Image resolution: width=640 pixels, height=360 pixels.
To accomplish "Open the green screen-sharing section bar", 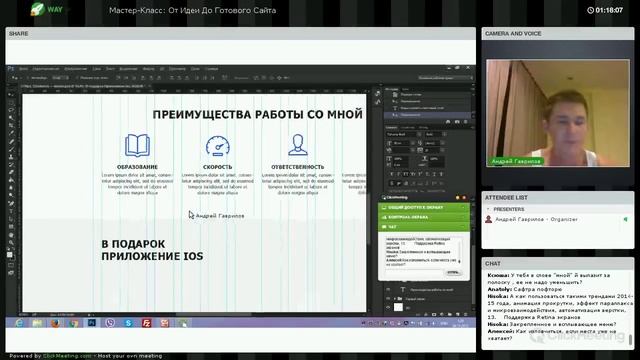I will (424, 207).
